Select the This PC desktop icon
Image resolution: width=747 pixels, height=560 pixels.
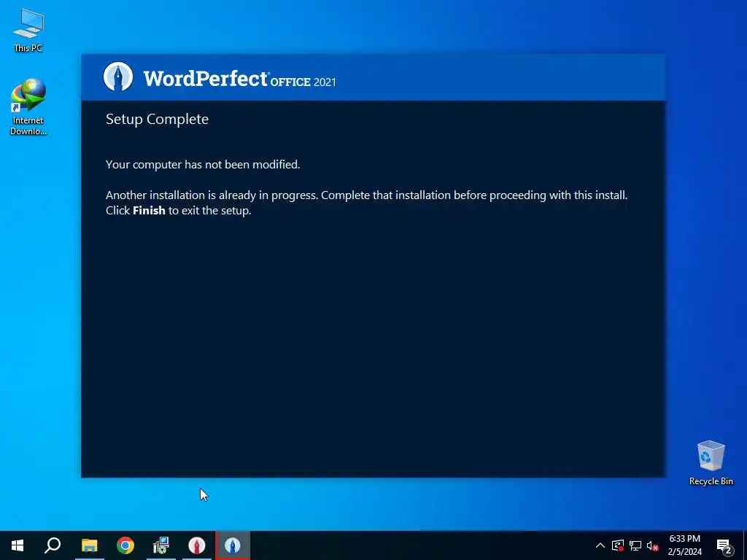28,30
